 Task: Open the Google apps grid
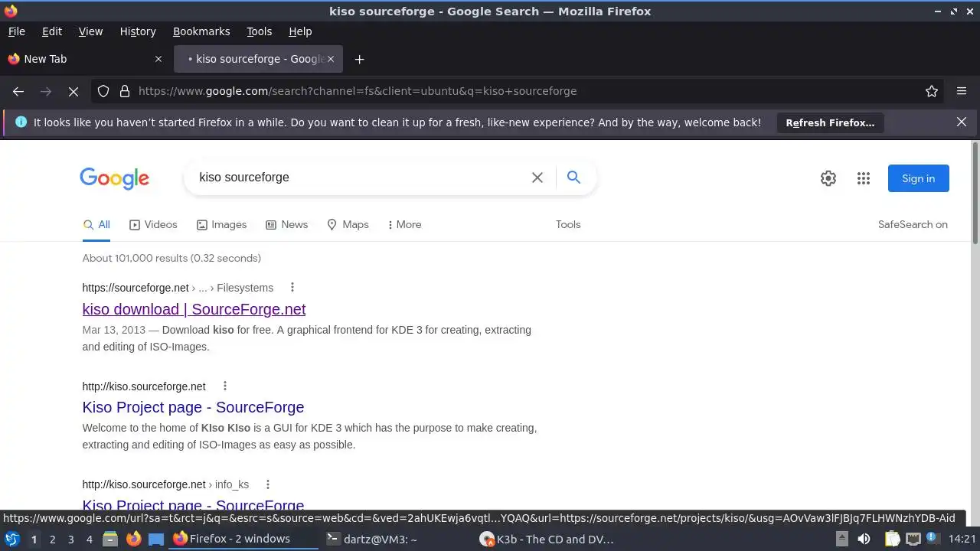coord(864,178)
